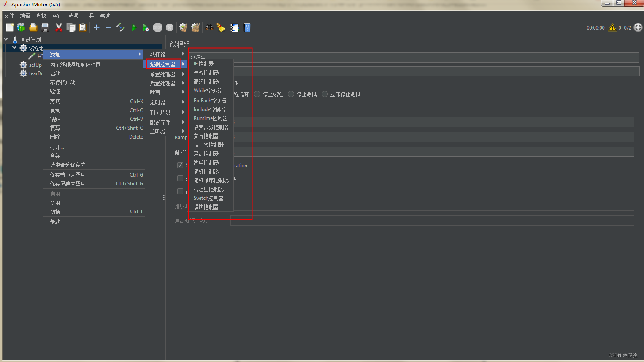Image resolution: width=644 pixels, height=362 pixels.
Task: Click 禁用 in the context menu
Action: [x=94, y=203]
